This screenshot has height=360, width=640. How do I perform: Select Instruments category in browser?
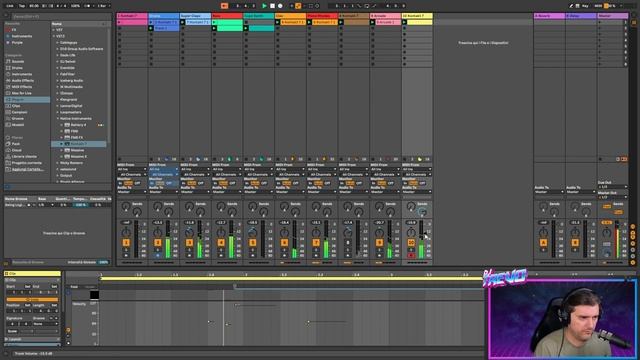(x=21, y=74)
